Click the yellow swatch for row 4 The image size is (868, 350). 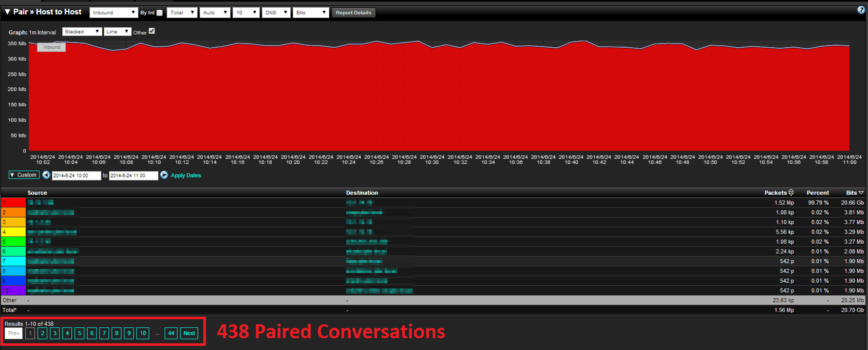click(13, 232)
